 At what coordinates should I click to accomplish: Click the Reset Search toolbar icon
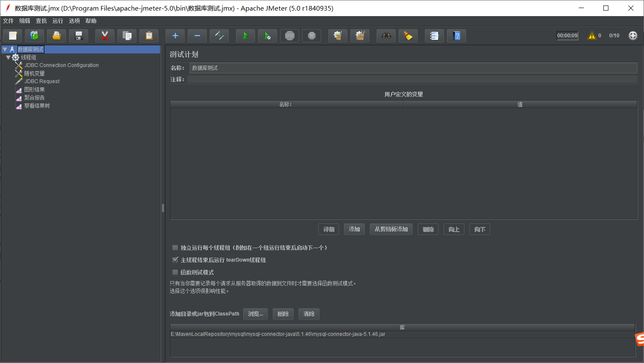click(408, 36)
